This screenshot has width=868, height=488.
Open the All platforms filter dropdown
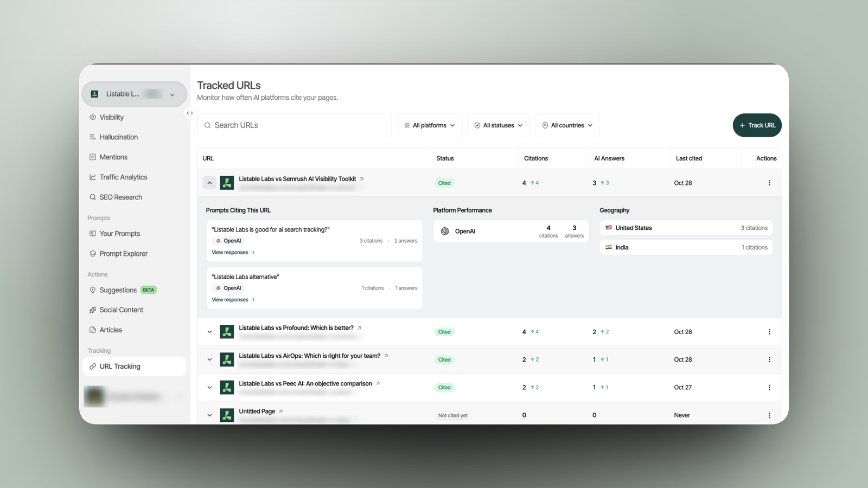pos(430,125)
